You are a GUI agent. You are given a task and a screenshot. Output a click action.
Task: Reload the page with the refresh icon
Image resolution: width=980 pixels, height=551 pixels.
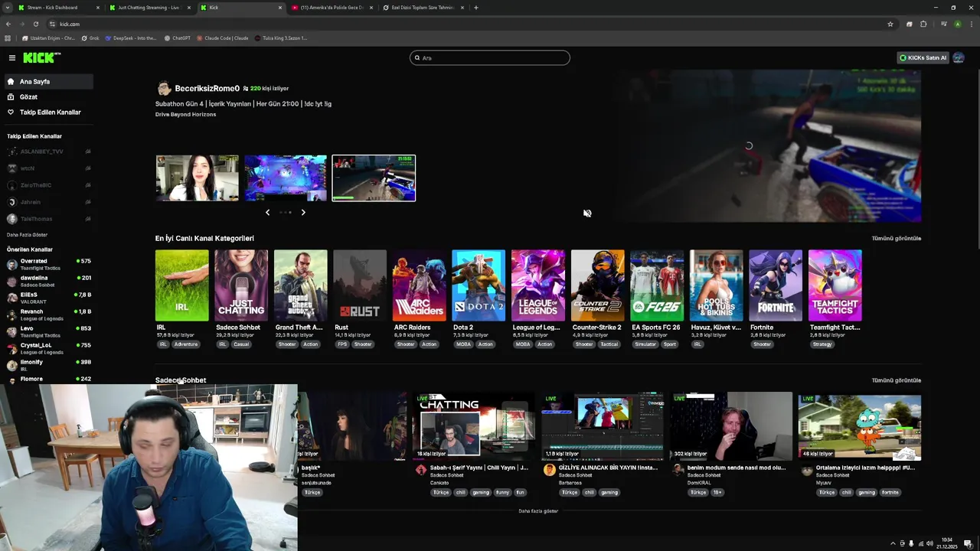[35, 24]
